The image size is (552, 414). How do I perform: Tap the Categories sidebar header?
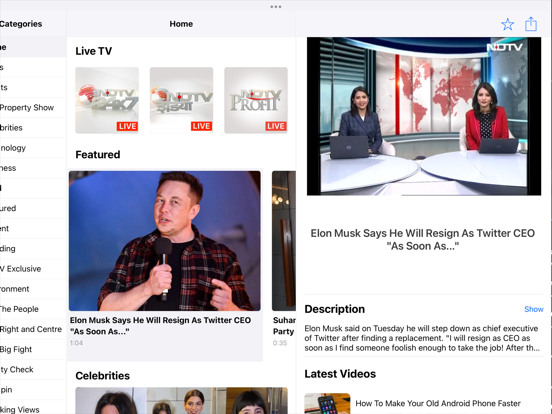tap(21, 24)
